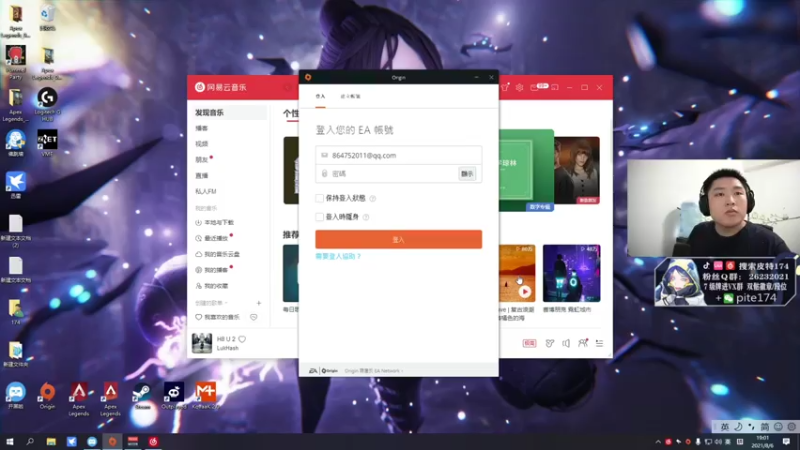Focus the 密碼 password field
The image size is (800, 450).
tap(387, 173)
